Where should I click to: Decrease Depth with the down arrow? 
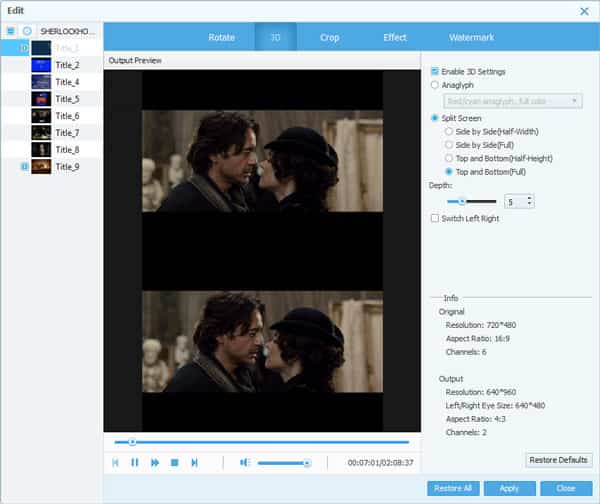[x=530, y=205]
